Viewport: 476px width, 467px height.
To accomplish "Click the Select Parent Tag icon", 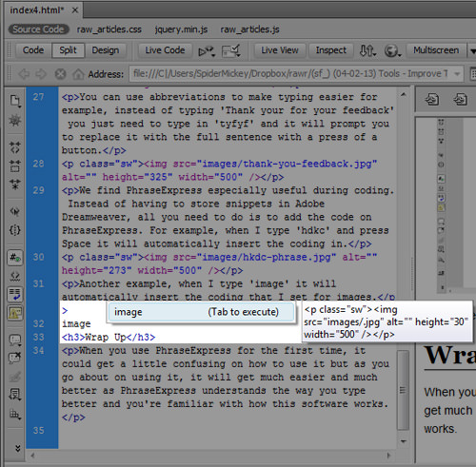I will [x=15, y=211].
